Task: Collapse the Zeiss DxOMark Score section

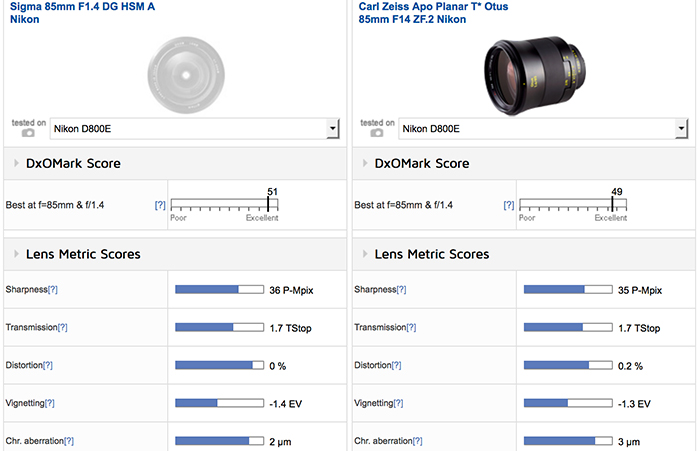Action: (365, 163)
